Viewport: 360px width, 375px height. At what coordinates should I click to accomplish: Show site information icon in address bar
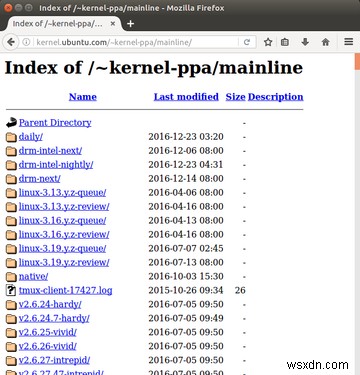(26, 42)
